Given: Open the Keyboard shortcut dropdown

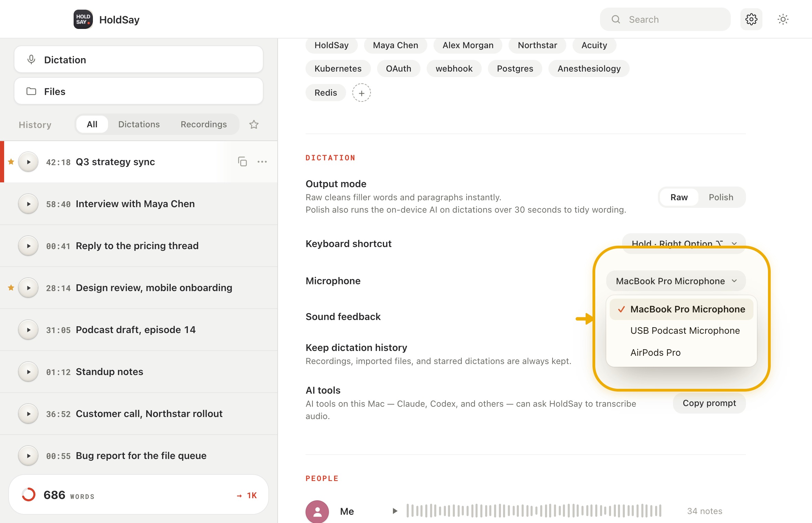Looking at the screenshot, I should pyautogui.click(x=684, y=243).
